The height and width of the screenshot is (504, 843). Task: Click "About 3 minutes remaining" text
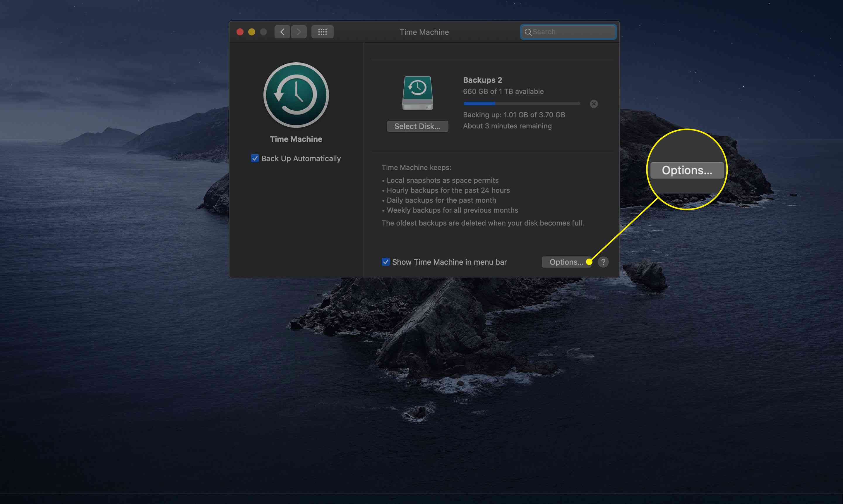click(x=507, y=126)
